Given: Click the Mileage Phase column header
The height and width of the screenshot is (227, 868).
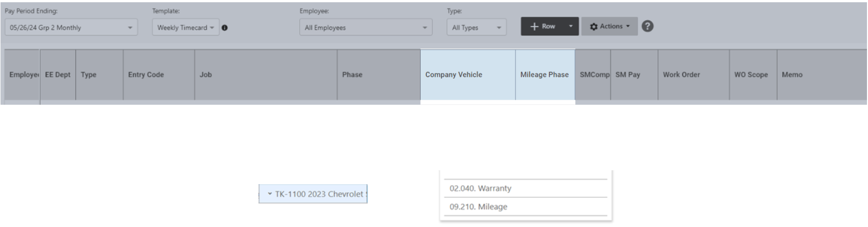Looking at the screenshot, I should (544, 75).
